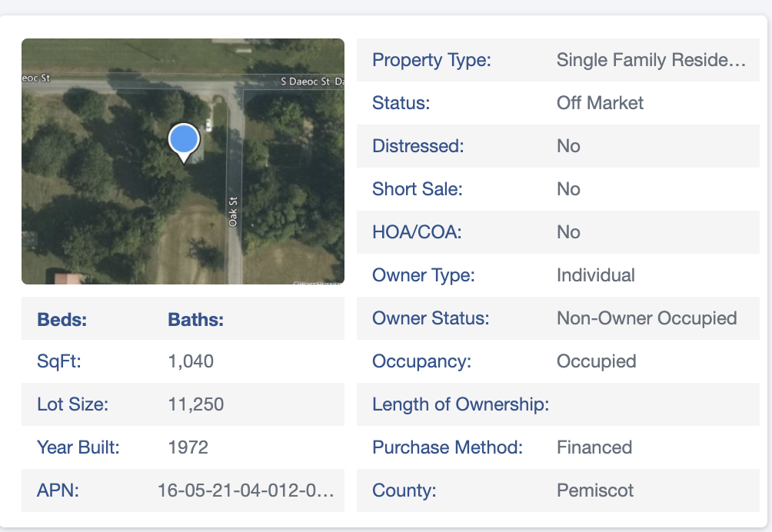The image size is (772, 532).
Task: Select the truncated Single Family Reside… value
Action: click(x=651, y=60)
